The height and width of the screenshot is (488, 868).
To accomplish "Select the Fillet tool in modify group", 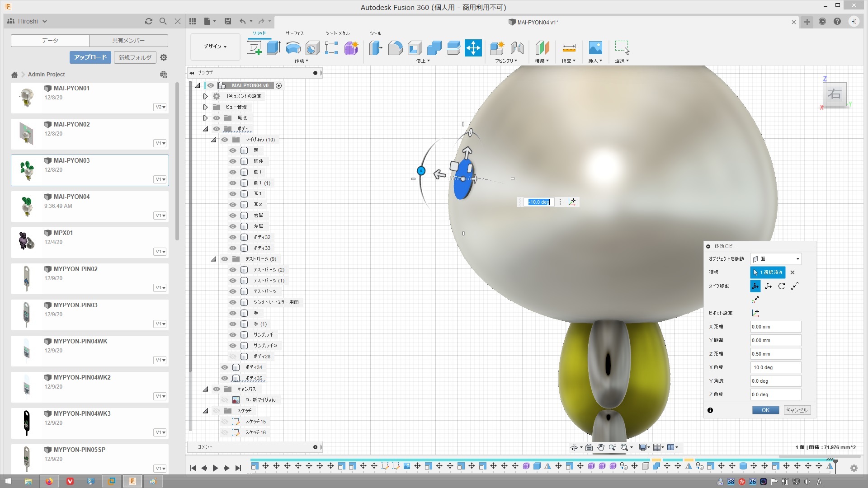I will pos(395,47).
